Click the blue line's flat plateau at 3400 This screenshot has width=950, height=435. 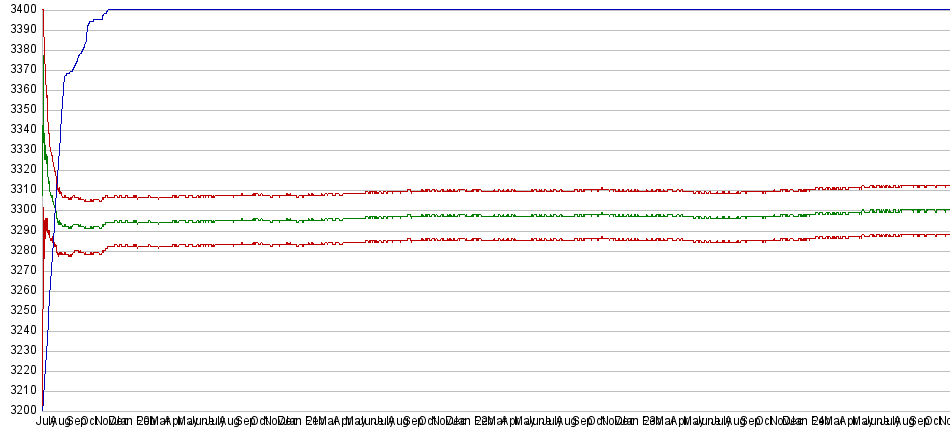coord(500,10)
